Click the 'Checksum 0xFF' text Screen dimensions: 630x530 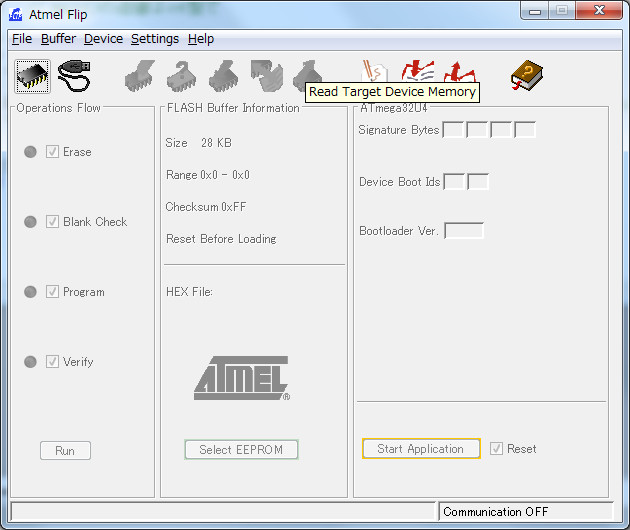coord(206,207)
